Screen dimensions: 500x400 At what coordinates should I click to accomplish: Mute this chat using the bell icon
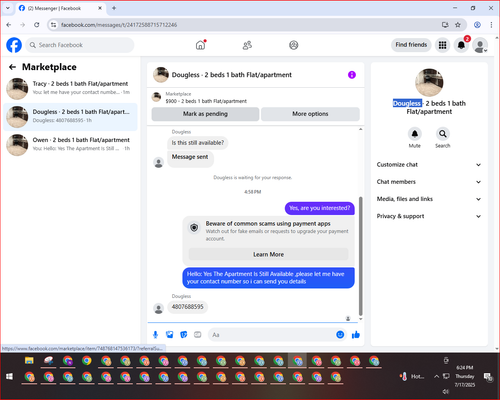pyautogui.click(x=415, y=134)
